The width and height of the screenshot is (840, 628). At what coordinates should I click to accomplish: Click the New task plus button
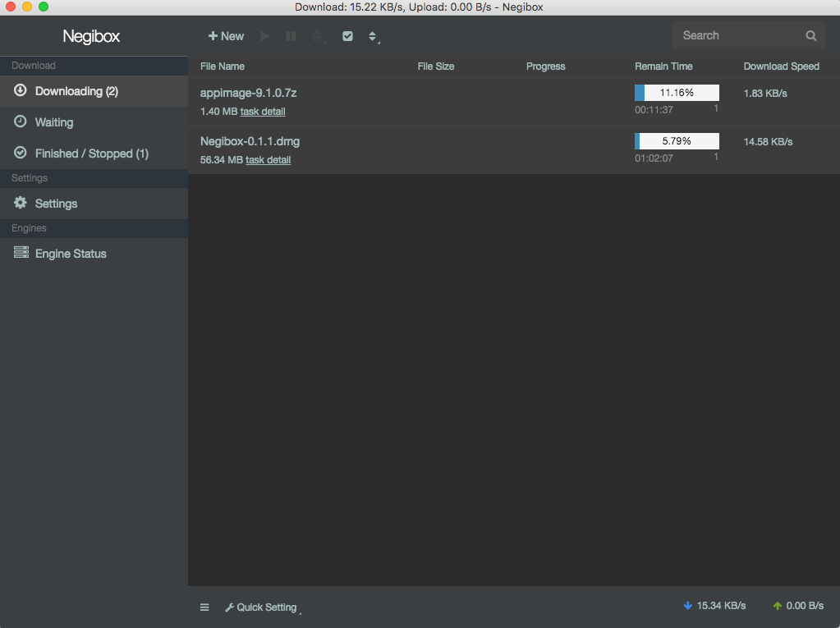pyautogui.click(x=226, y=36)
